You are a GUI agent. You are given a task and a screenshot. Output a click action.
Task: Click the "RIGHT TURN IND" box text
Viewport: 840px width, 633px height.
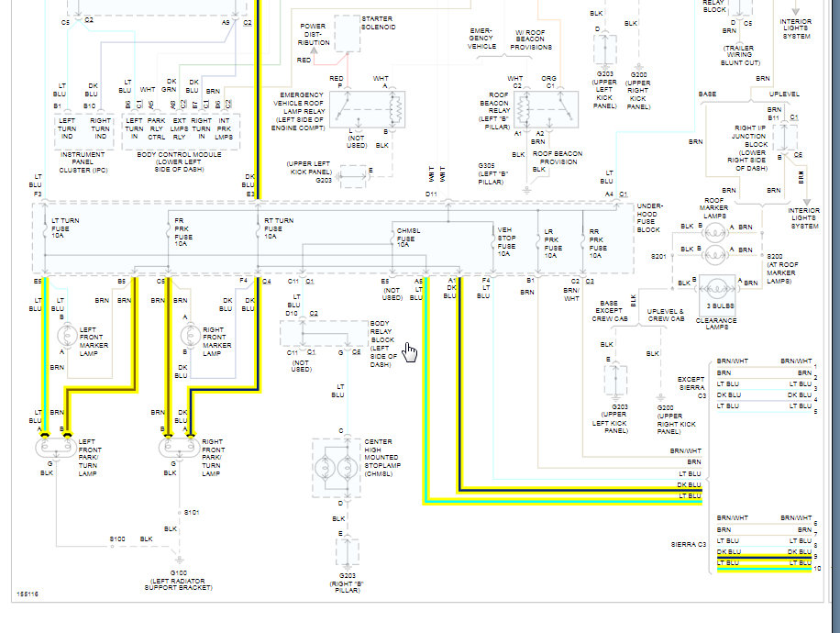click(100, 128)
